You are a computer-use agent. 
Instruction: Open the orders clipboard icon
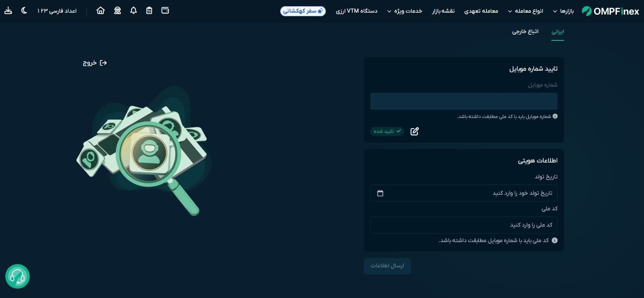(x=149, y=11)
